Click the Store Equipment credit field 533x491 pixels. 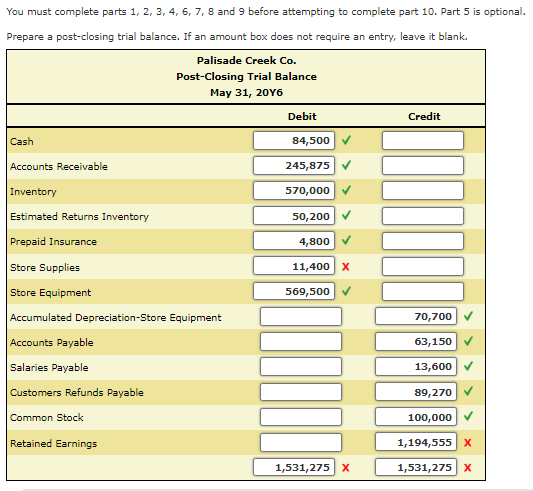coord(423,291)
